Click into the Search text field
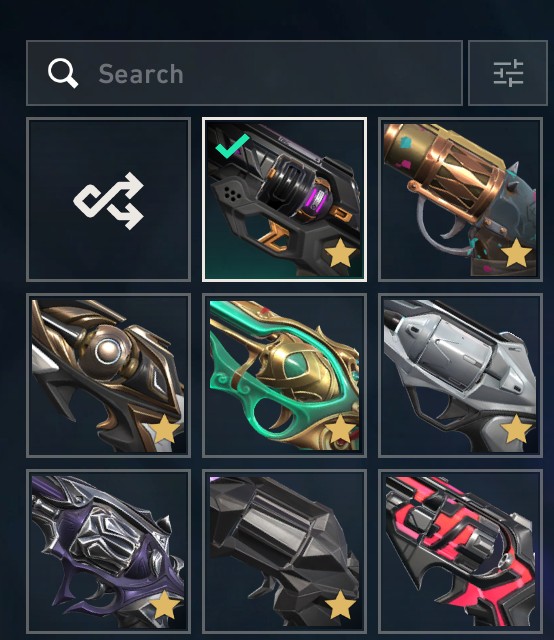554x640 pixels. pyautogui.click(x=244, y=73)
